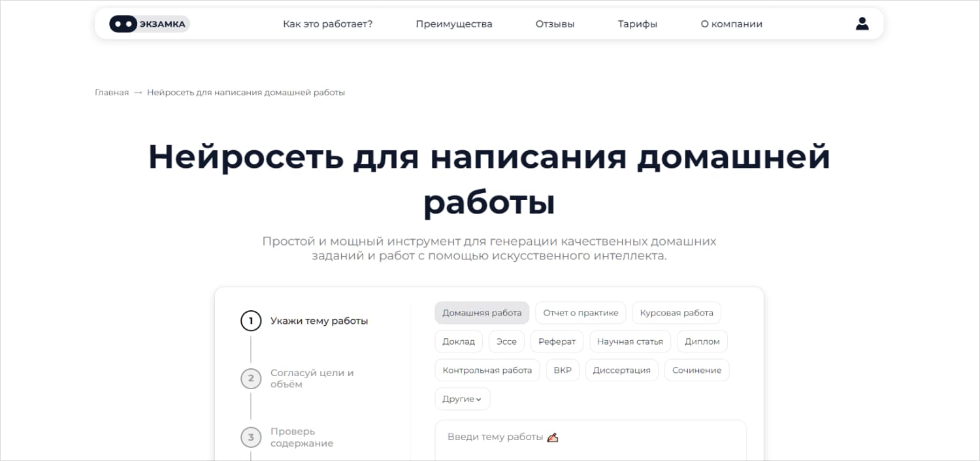Go to Преимущества section
This screenshot has height=461, width=980.
tap(454, 24)
